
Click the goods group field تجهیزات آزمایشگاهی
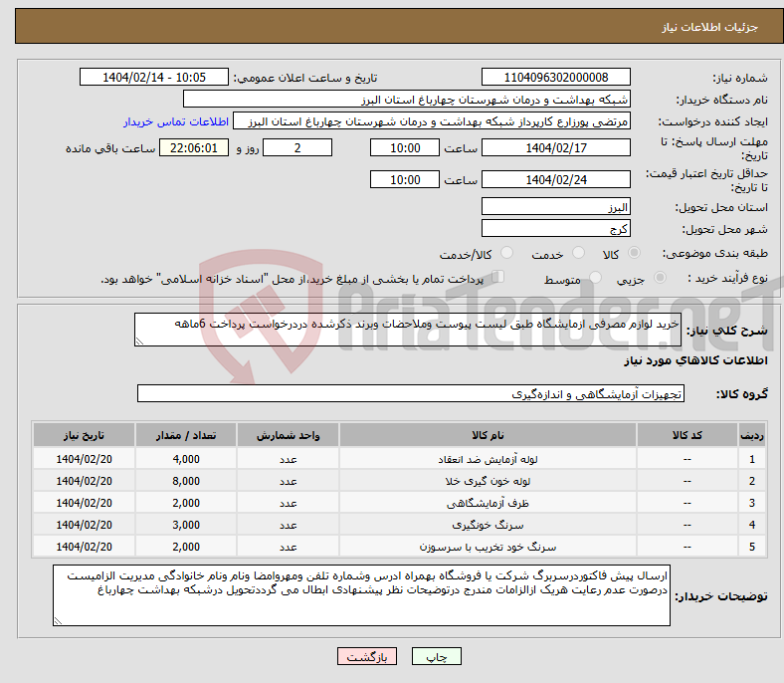(x=411, y=393)
